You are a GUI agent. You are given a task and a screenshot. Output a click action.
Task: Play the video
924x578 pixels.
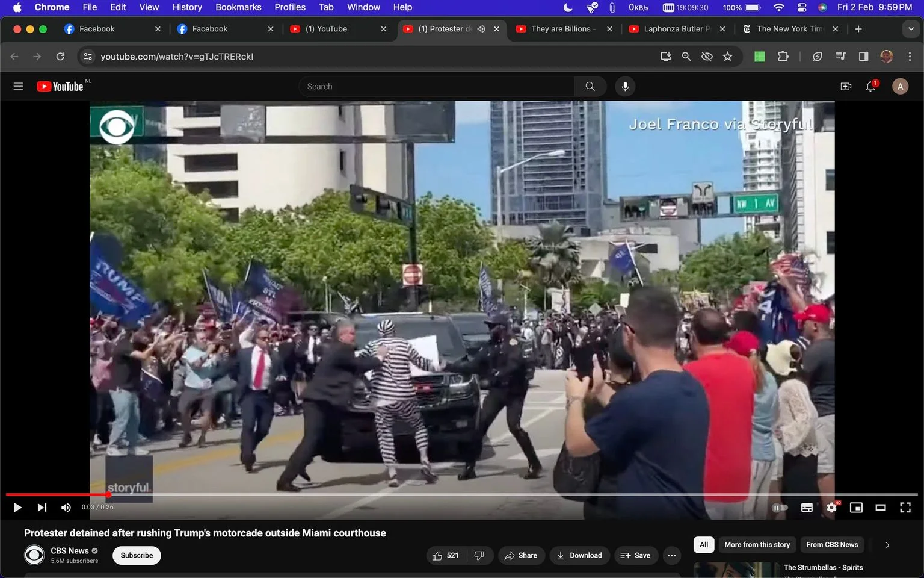coord(17,508)
